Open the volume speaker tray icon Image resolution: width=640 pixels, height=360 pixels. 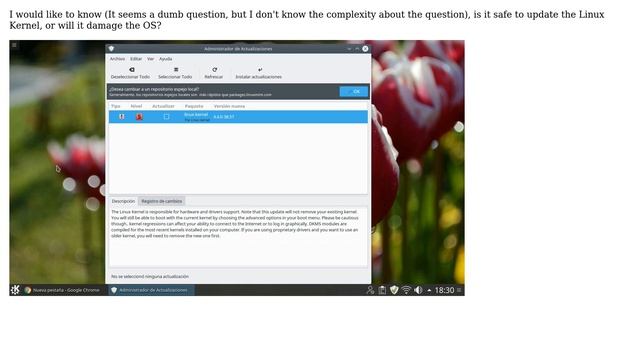pyautogui.click(x=418, y=290)
